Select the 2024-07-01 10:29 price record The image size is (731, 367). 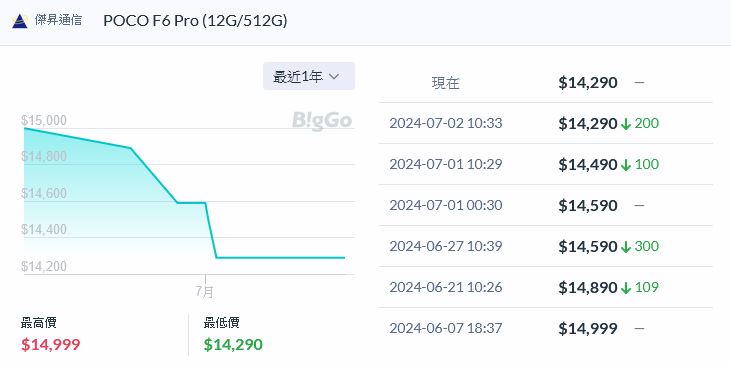(545, 164)
